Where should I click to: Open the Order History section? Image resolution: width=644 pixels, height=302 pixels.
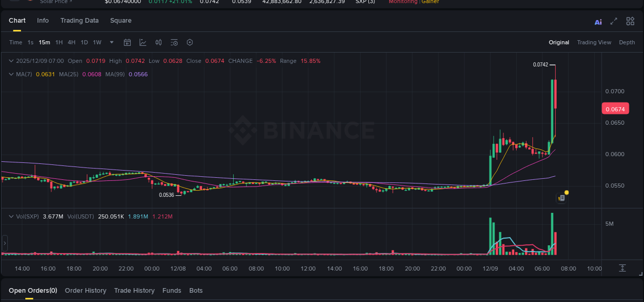(86, 290)
